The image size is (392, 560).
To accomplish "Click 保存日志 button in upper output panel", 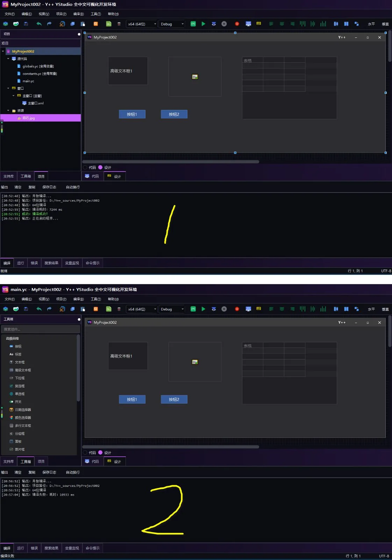I will pos(49,187).
